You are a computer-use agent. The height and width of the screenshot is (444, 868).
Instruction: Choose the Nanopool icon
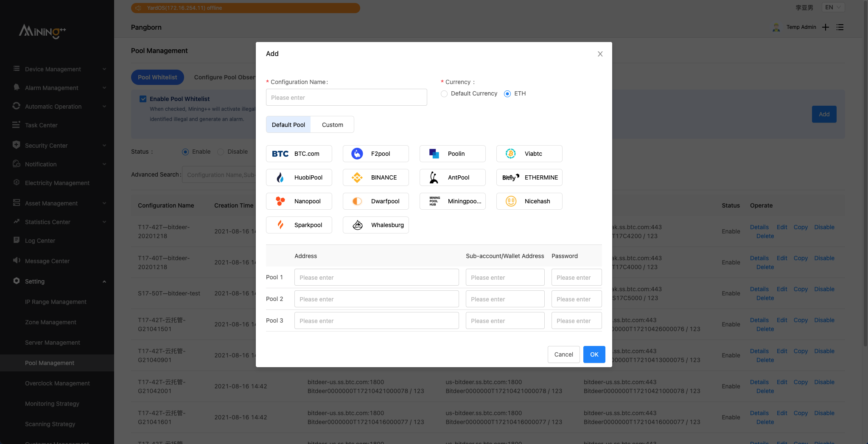pos(280,201)
